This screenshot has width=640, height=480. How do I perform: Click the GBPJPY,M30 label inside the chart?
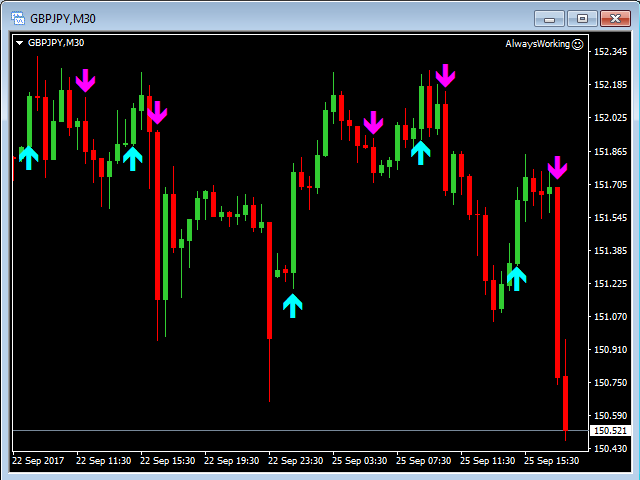tap(56, 43)
